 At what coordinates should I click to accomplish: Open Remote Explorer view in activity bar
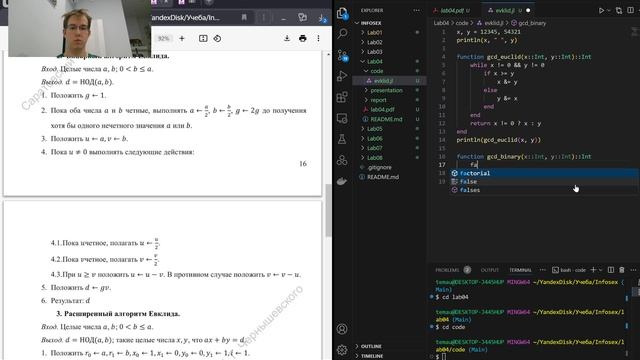tap(342, 118)
